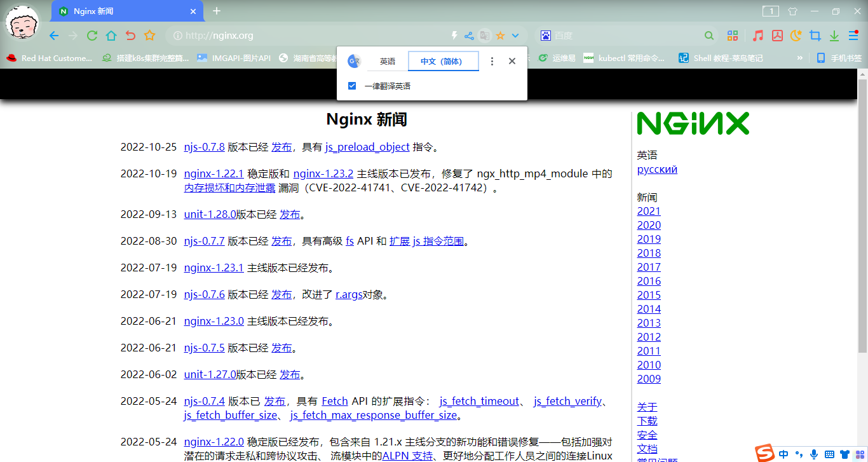
Task: Open 搭建k8s集群完整篇 bookmark
Action: tap(145, 58)
